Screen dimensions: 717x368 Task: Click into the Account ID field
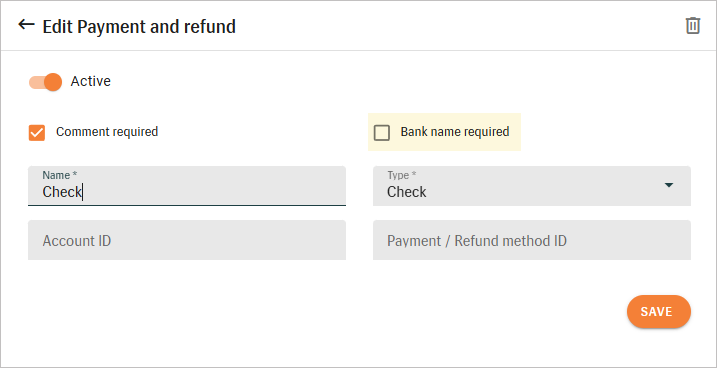[187, 240]
